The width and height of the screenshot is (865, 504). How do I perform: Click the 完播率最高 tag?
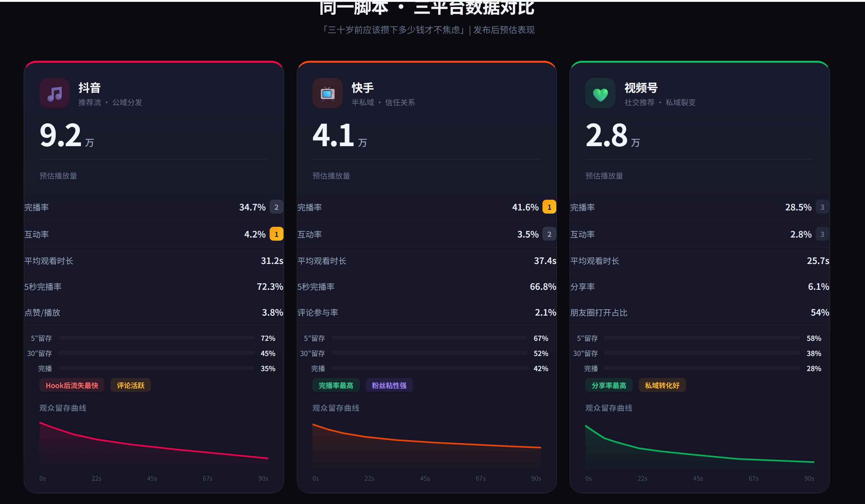tap(336, 385)
